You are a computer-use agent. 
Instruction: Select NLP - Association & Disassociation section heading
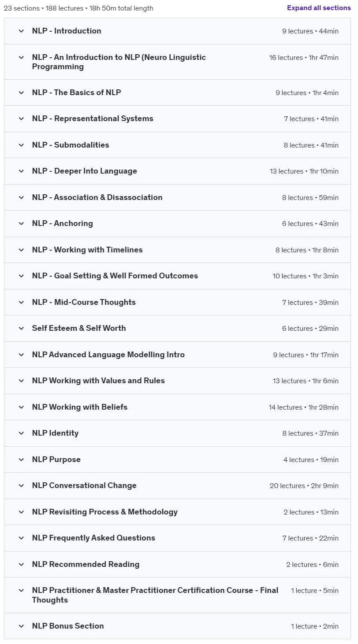tap(97, 197)
